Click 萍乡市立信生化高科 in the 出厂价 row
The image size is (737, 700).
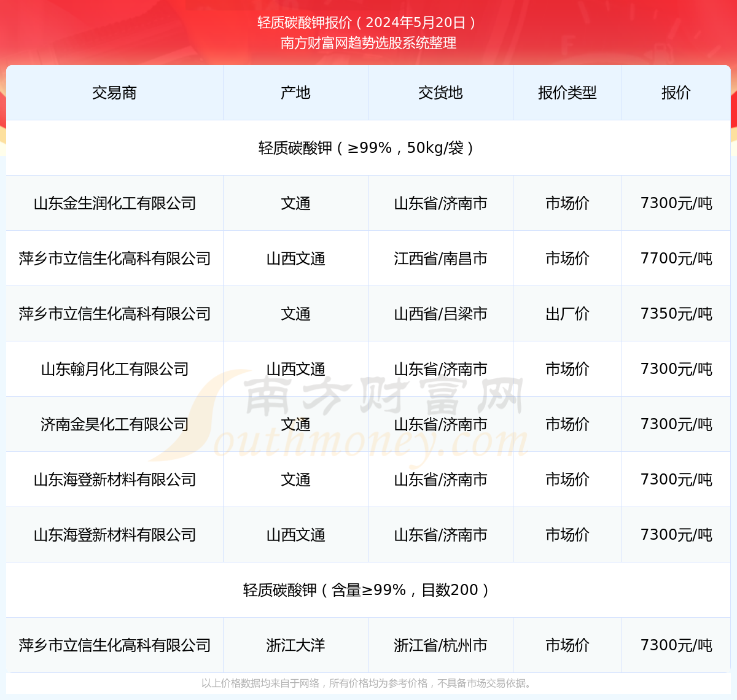point(115,314)
